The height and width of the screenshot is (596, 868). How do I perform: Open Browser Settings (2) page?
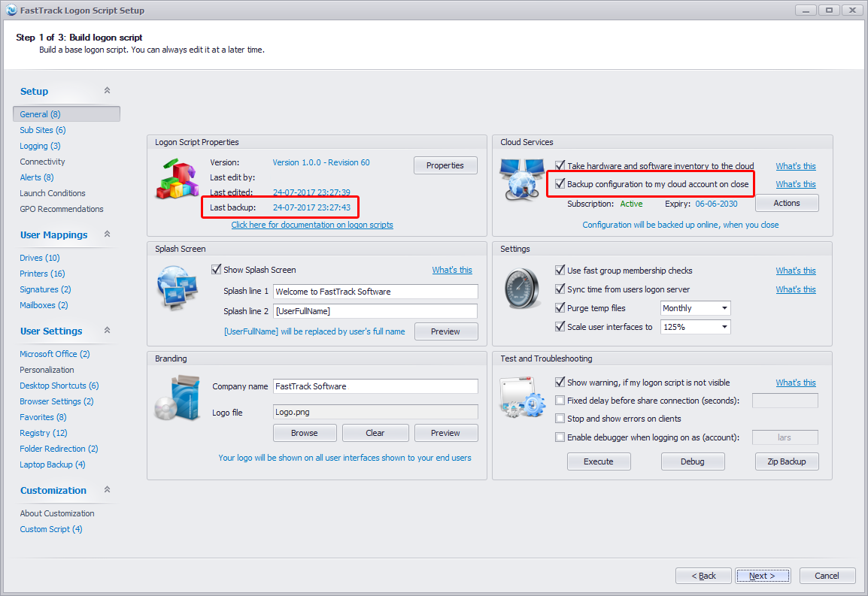coord(56,401)
